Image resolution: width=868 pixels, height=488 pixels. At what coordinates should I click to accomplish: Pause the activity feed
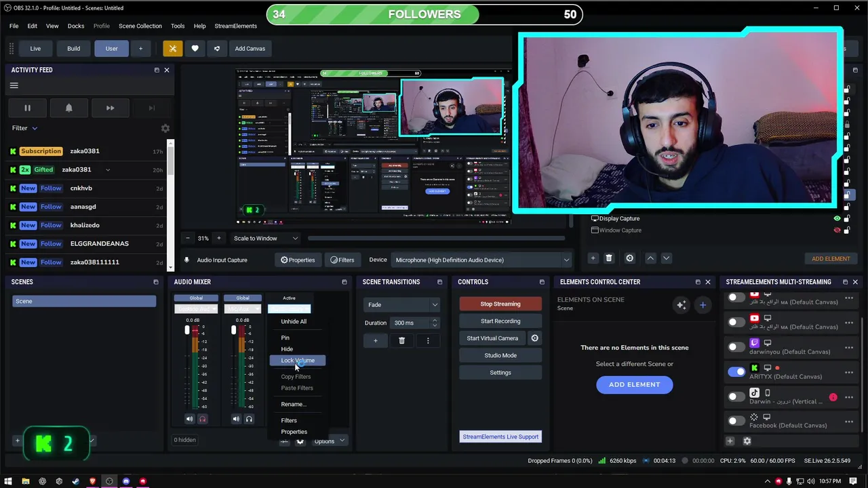(27, 108)
